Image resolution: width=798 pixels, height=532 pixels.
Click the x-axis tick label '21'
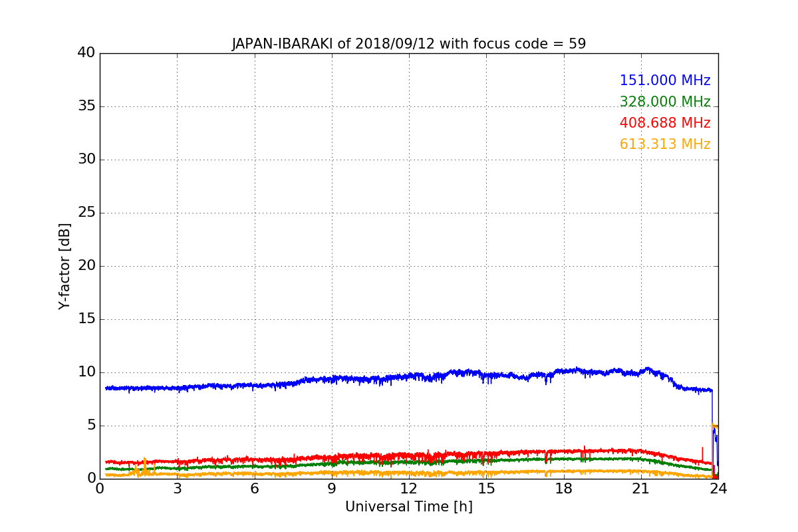click(x=641, y=489)
